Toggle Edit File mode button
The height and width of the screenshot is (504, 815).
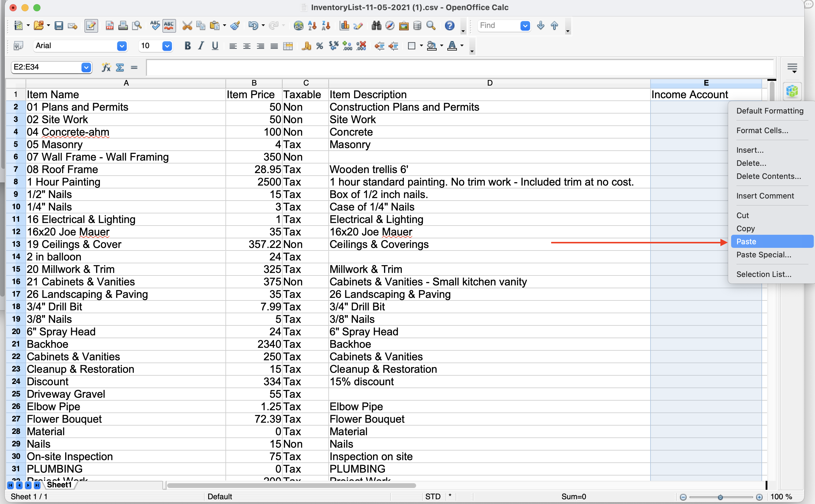tap(91, 26)
